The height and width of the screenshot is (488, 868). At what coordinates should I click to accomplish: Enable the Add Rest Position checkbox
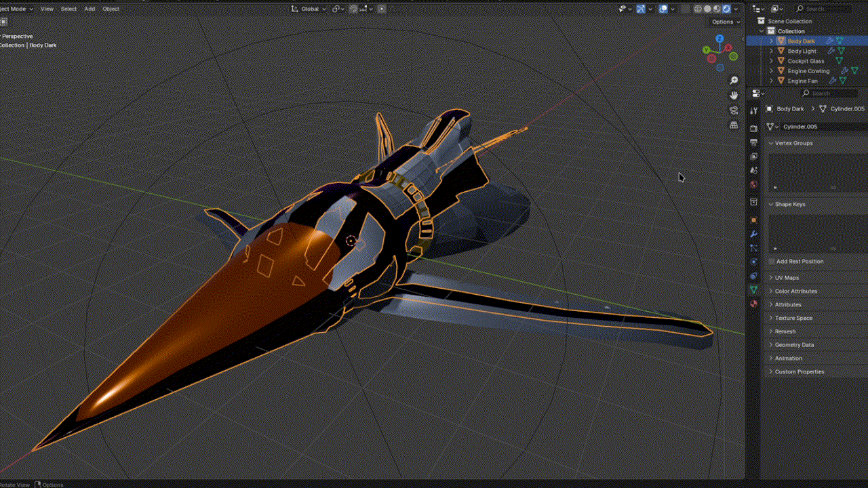[772, 262]
